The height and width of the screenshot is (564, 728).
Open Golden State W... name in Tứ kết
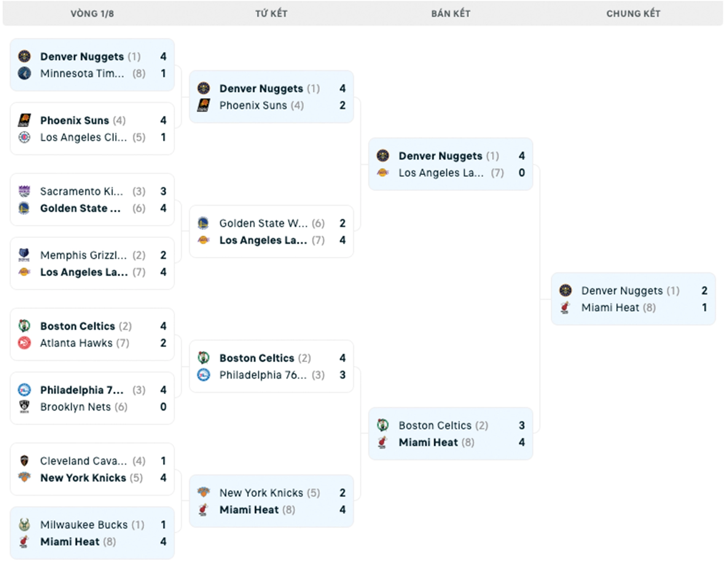tap(264, 224)
